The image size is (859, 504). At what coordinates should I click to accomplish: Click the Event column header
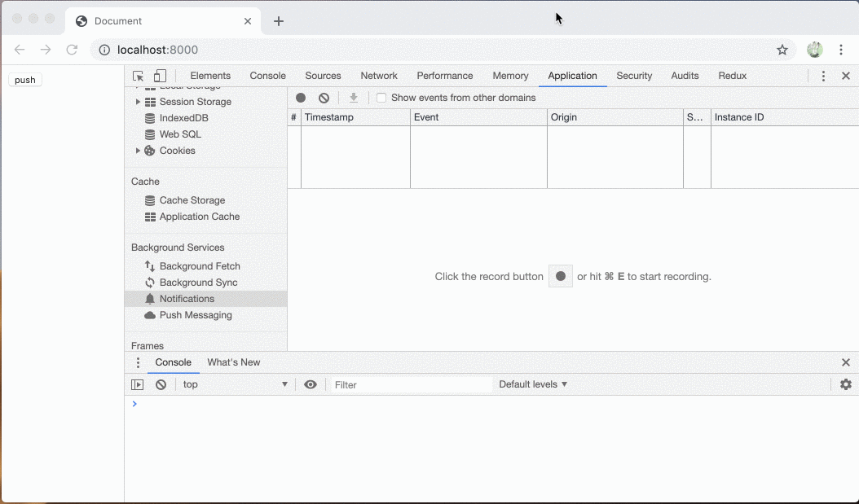[478, 117]
